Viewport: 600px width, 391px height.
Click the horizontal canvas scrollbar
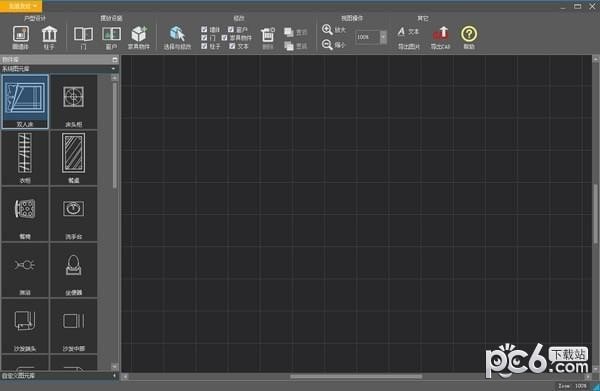(x=356, y=376)
